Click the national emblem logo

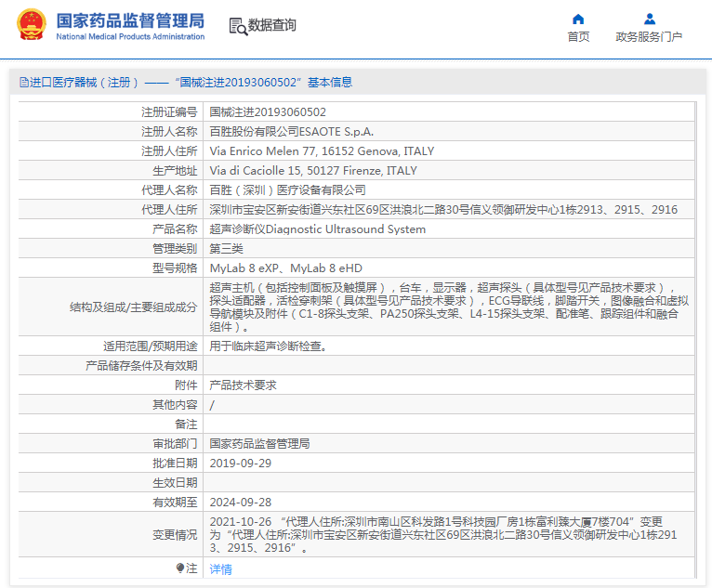pos(32,25)
